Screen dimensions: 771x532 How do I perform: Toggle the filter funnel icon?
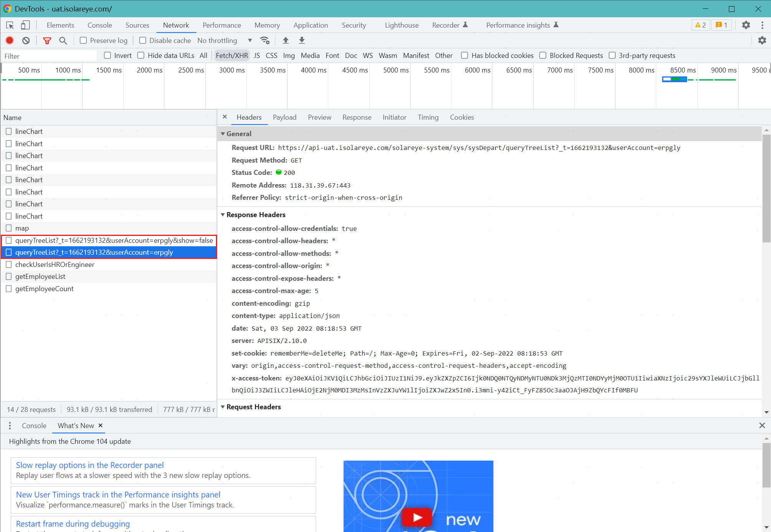[x=47, y=40]
